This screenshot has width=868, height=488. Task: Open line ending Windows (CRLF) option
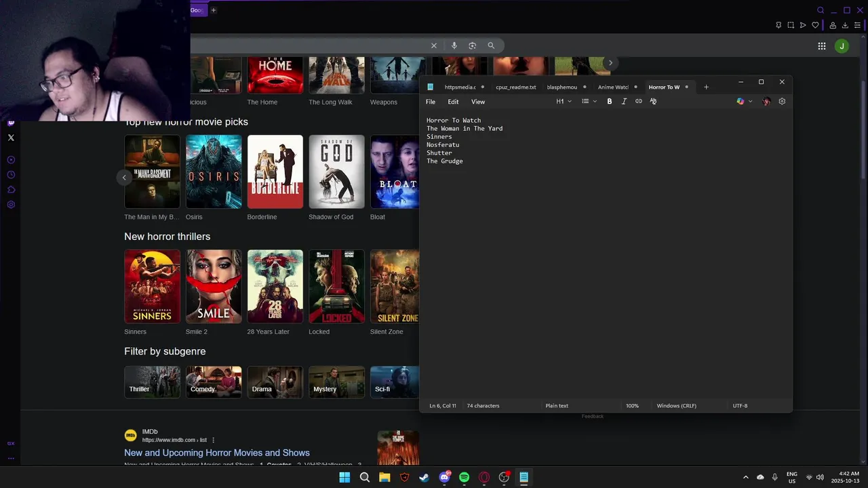(x=676, y=406)
